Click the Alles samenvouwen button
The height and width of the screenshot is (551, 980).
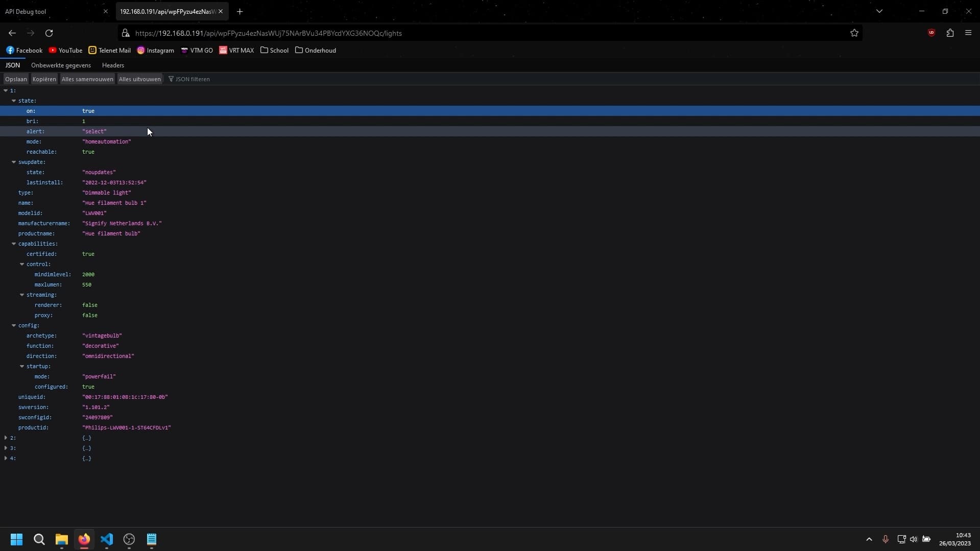click(x=87, y=79)
